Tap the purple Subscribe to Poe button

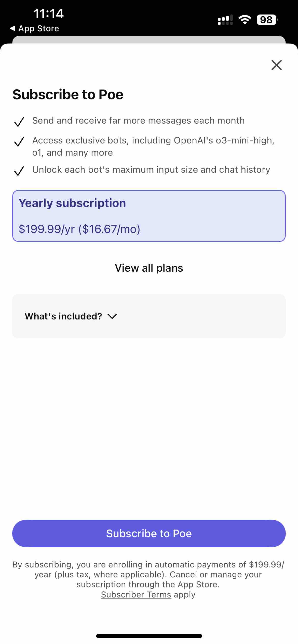click(x=149, y=533)
